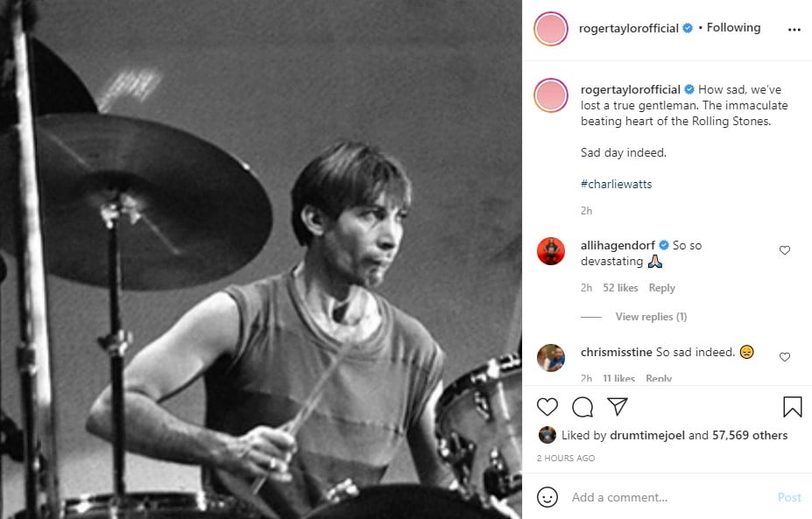Screen dimensions: 812x519
Task: Open the three-dot more options menu
Action: (x=794, y=29)
